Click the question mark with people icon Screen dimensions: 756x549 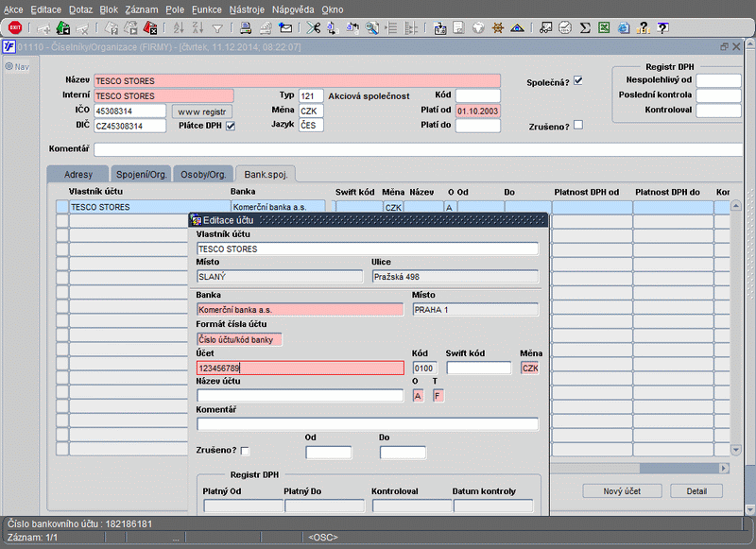[x=644, y=28]
